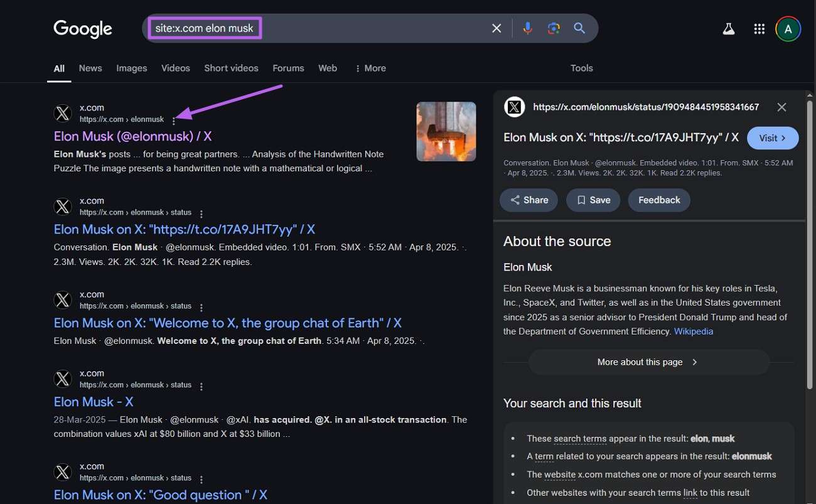This screenshot has width=816, height=504.
Task: Click the side panel URL text
Action: 646,107
